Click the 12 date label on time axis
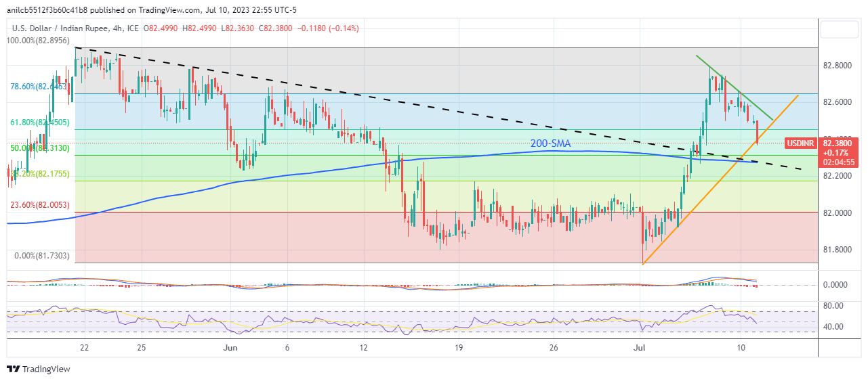 tap(364, 348)
